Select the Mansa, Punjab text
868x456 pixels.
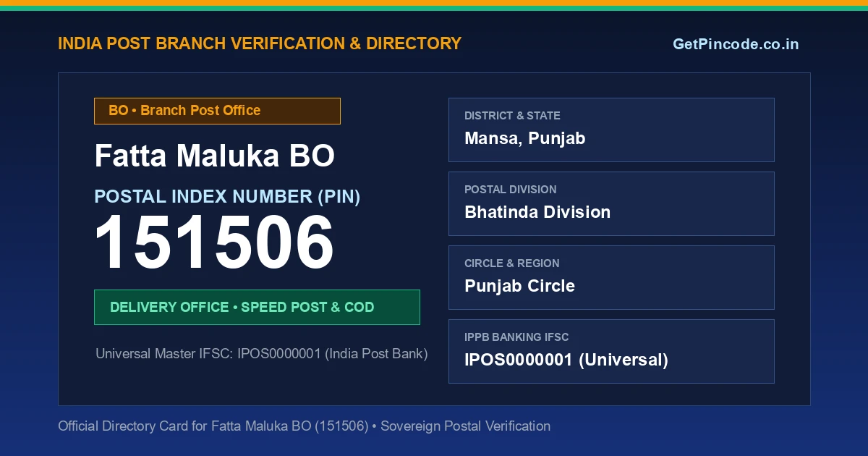click(x=524, y=138)
